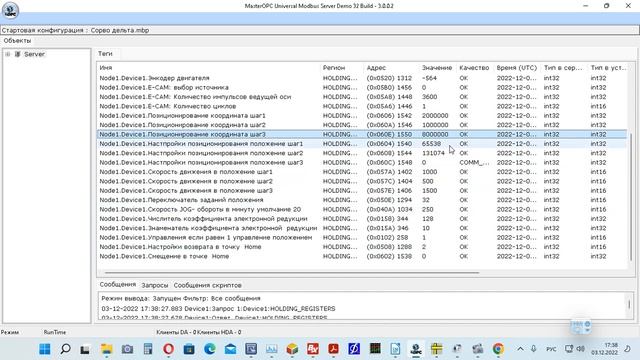The height and width of the screenshot is (360, 640).
Task: Click the Тип в уст... column header
Action: [608, 68]
